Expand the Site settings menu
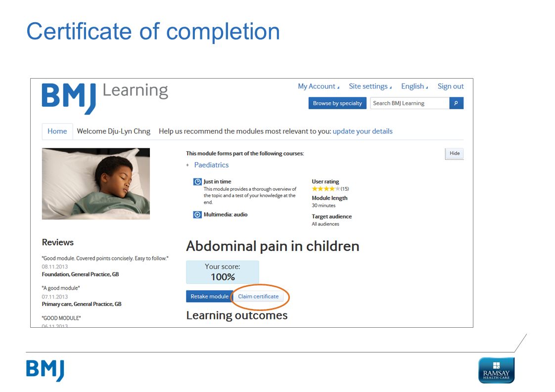Viewport: 555px width, 392px height. pyautogui.click(x=370, y=87)
